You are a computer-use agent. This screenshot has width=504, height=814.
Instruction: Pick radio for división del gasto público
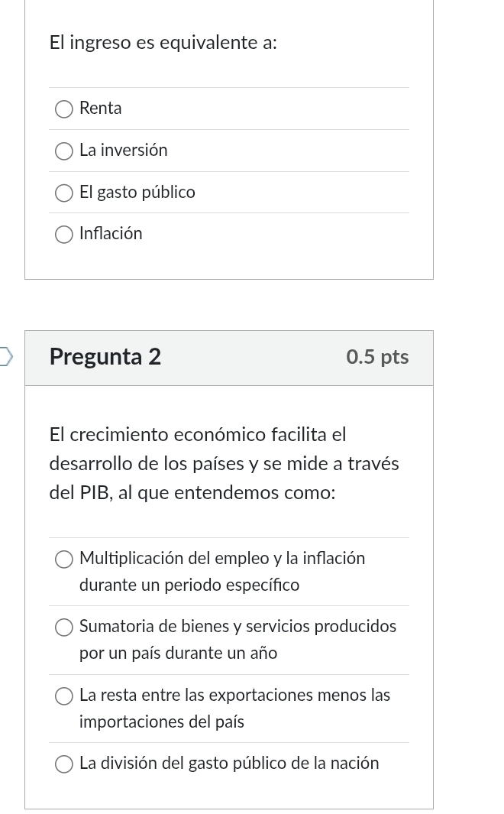(64, 764)
